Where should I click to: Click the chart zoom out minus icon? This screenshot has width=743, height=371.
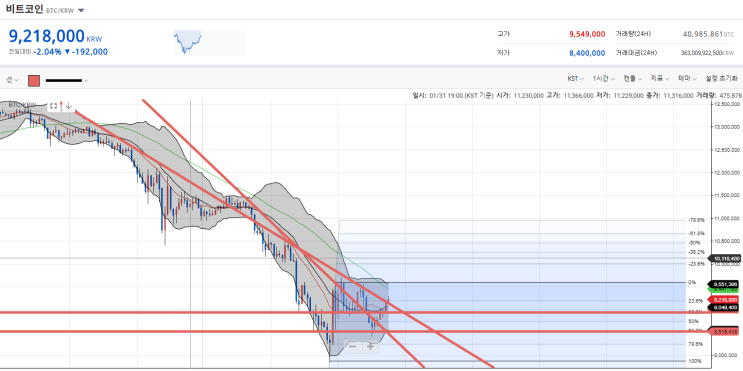pyautogui.click(x=353, y=347)
